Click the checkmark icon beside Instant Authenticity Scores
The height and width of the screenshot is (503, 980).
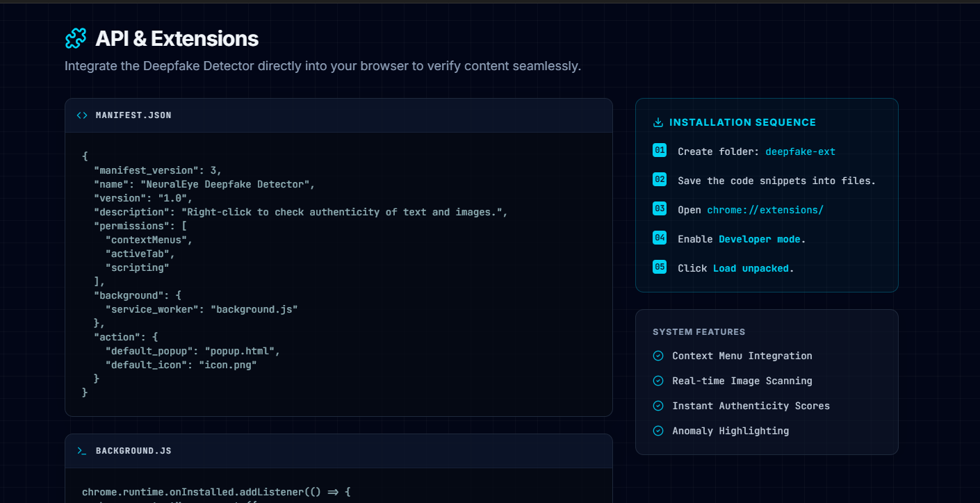tap(658, 406)
